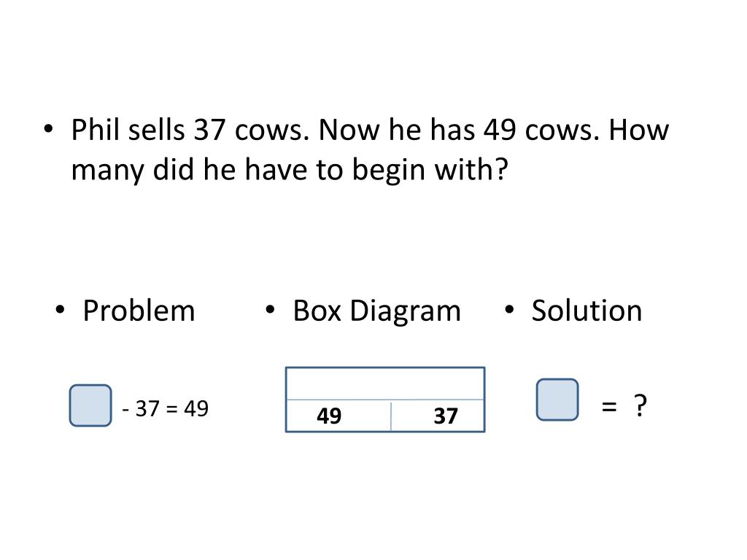Click the text 'begin with?'
This screenshot has height=560, width=747.
430,170
